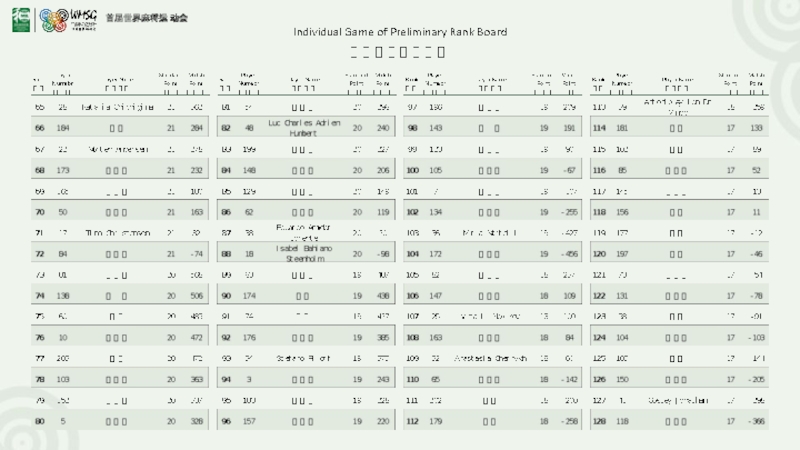
Task: Click the rank 122 cell
Action: coord(599,296)
